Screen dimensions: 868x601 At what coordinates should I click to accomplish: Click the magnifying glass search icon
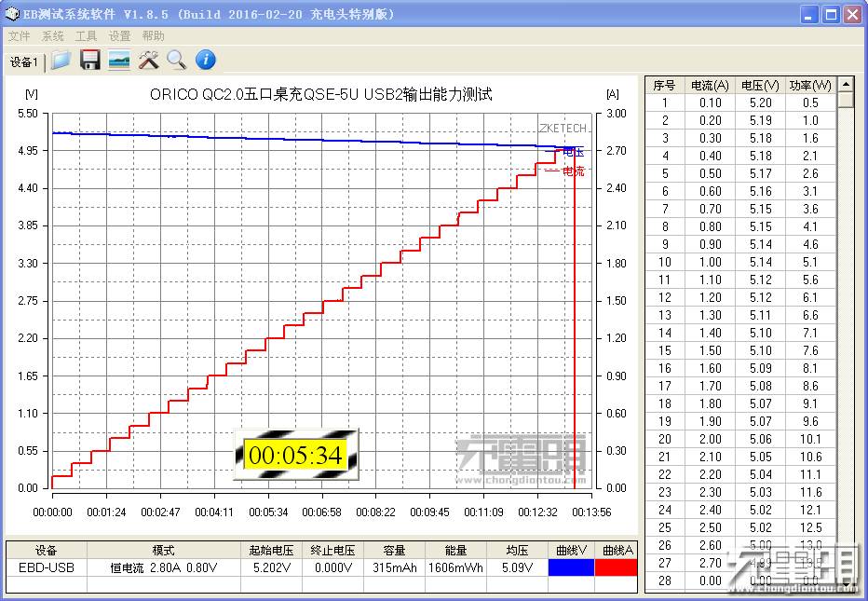177,60
